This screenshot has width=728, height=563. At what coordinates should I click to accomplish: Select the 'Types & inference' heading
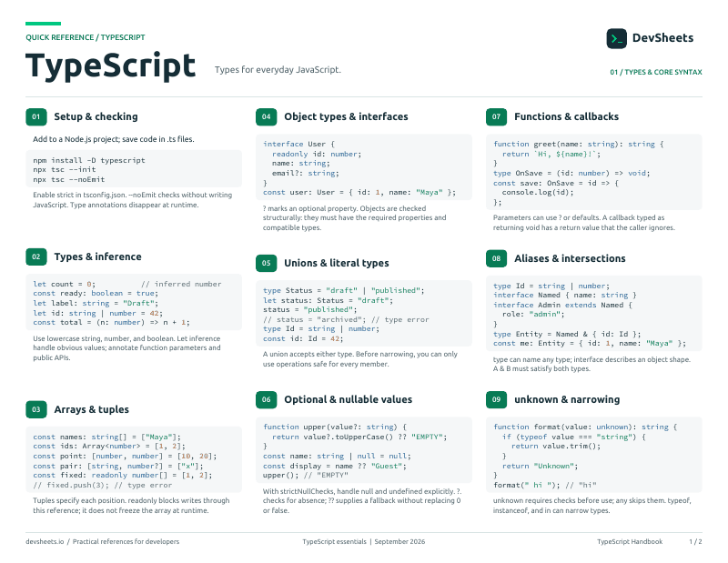pyautogui.click(x=98, y=256)
